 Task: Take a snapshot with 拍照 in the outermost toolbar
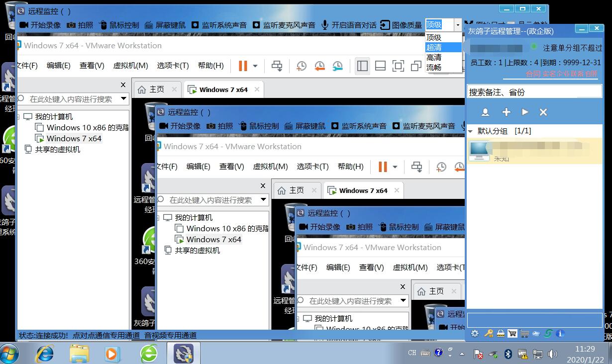pyautogui.click(x=80, y=25)
